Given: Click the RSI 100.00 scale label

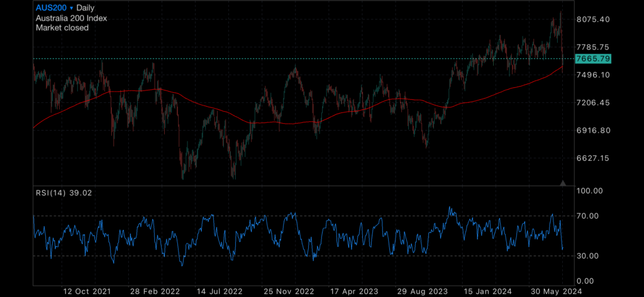Looking at the screenshot, I should point(589,191).
